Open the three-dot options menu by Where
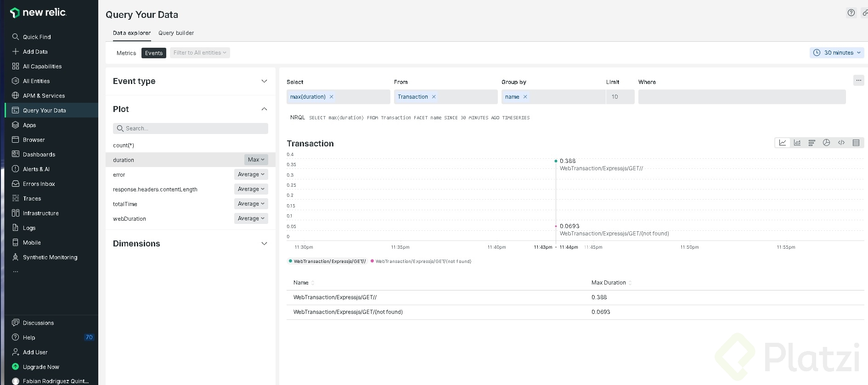The image size is (868, 385). click(x=859, y=80)
